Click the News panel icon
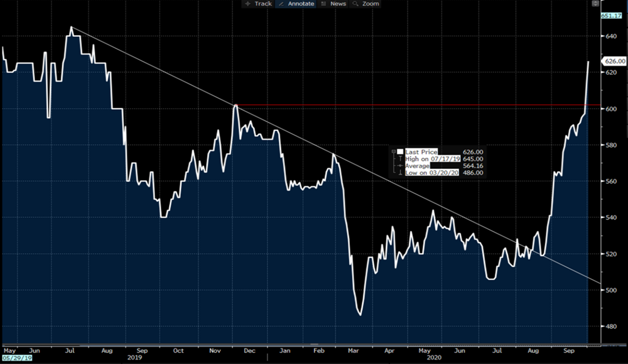 coord(324,4)
